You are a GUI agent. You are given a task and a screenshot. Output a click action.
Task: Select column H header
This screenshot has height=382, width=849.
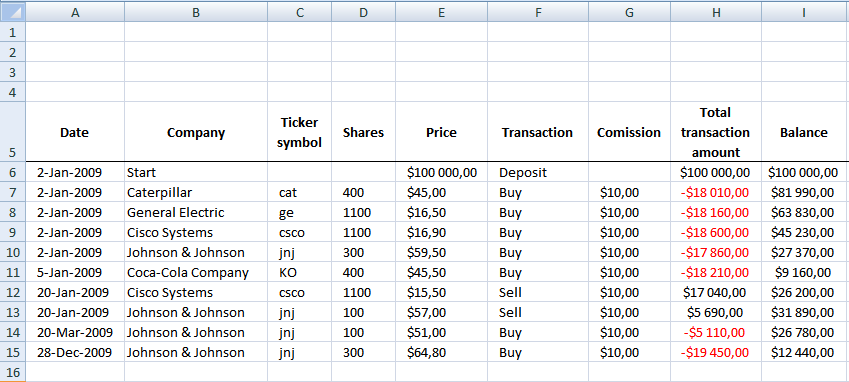(x=716, y=12)
